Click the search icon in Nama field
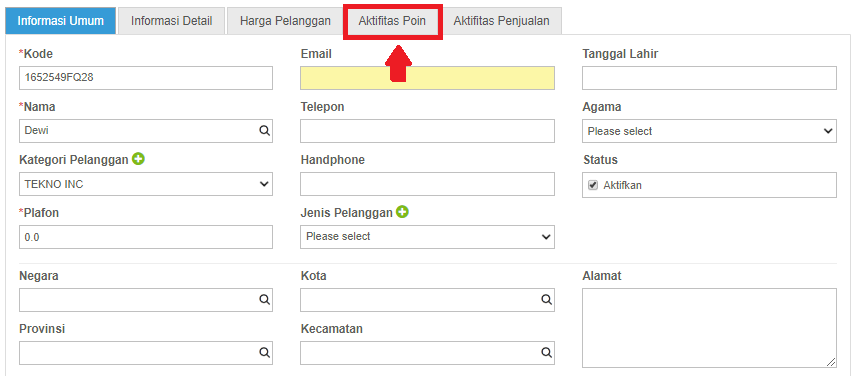 click(x=264, y=131)
